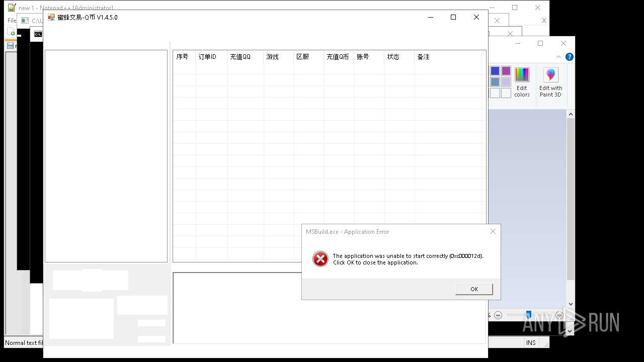This screenshot has width=644, height=362.
Task: Click Paint zoom out minus button
Action: coord(498,315)
